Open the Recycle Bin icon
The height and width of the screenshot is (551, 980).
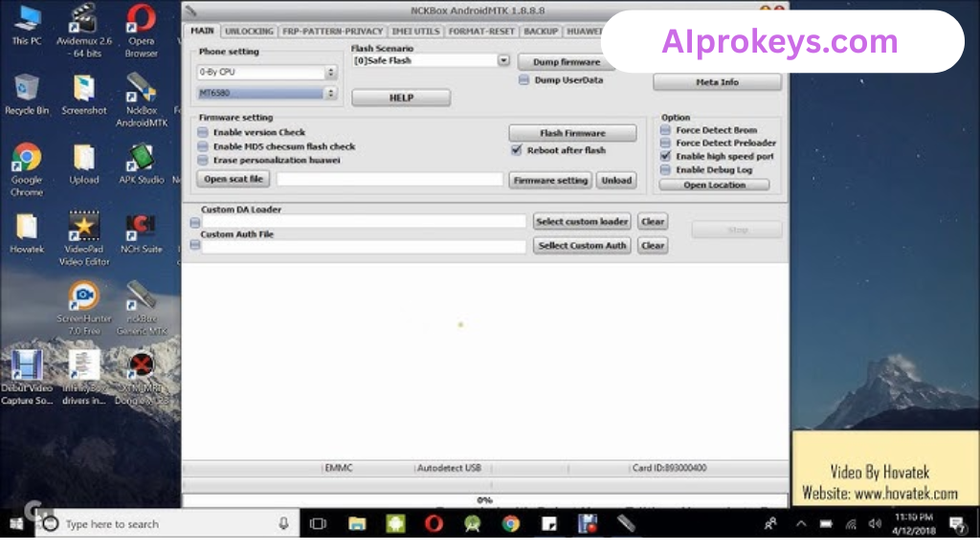26,95
